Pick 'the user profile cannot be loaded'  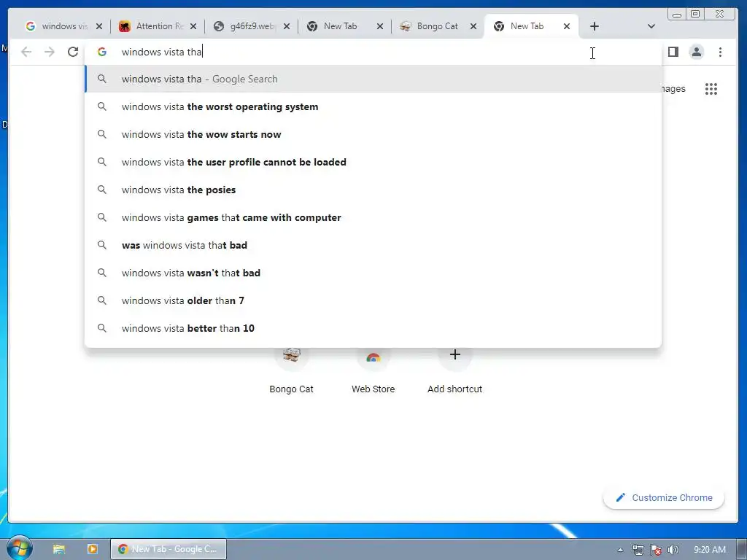pos(373,162)
